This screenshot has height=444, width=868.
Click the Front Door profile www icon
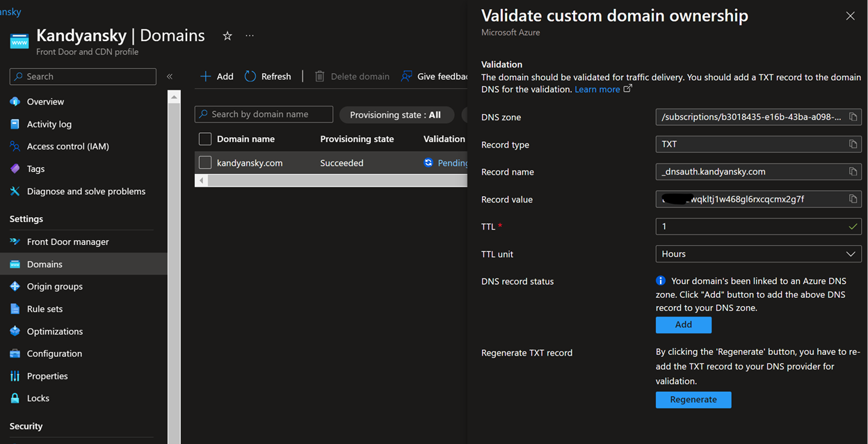click(x=19, y=42)
